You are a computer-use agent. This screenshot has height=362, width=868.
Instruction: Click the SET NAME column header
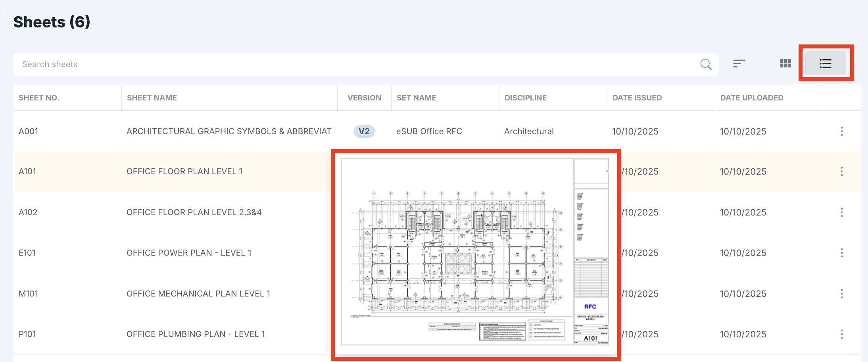pos(417,98)
